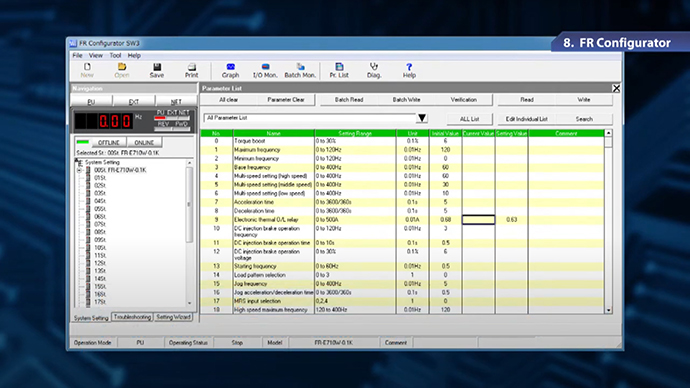Open the Graph tool
690x388 pixels.
coord(231,70)
